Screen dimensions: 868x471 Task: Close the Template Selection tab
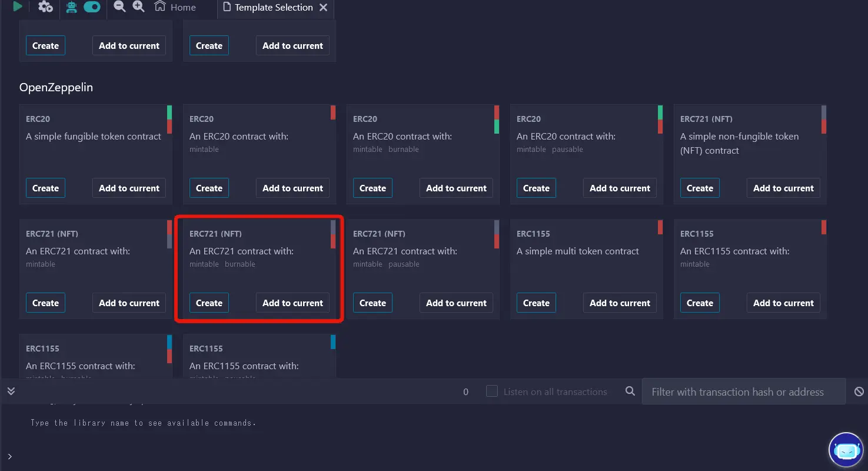coord(323,8)
